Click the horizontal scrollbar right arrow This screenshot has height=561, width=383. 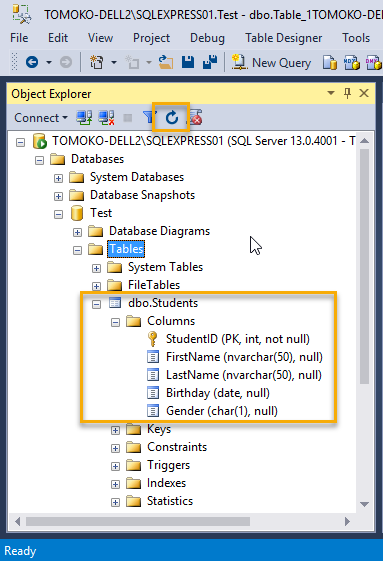[x=347, y=522]
